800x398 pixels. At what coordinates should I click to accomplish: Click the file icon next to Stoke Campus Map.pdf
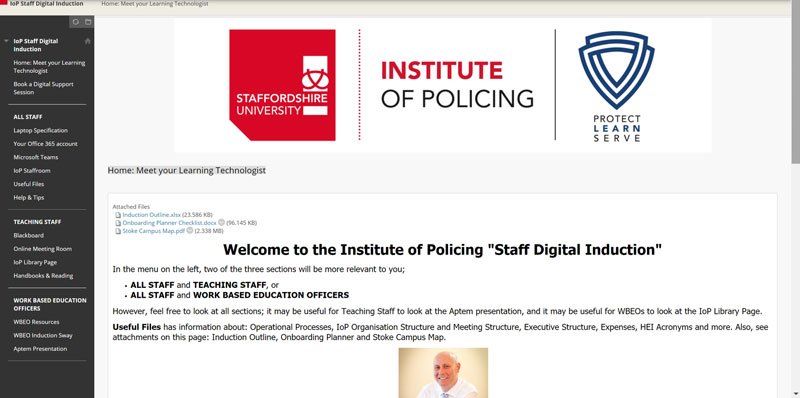pyautogui.click(x=118, y=231)
